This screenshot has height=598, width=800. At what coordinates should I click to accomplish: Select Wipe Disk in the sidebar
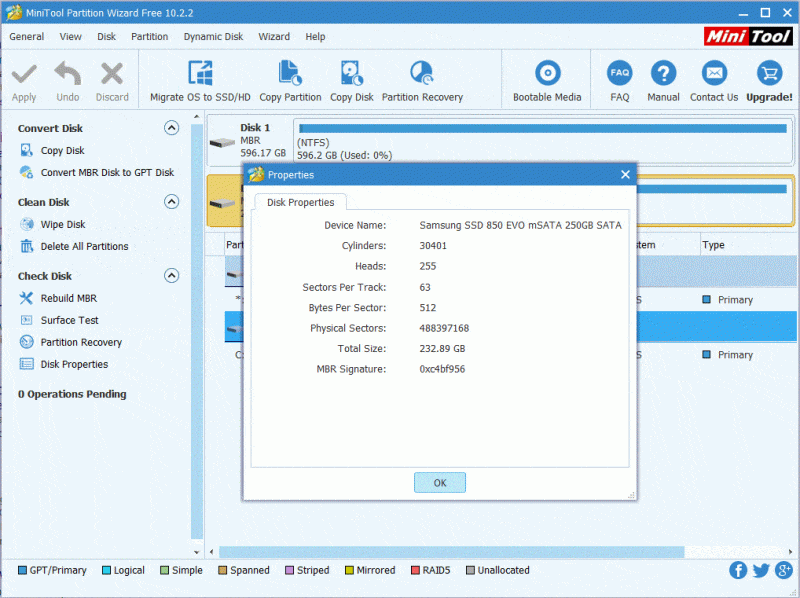pyautogui.click(x=63, y=225)
